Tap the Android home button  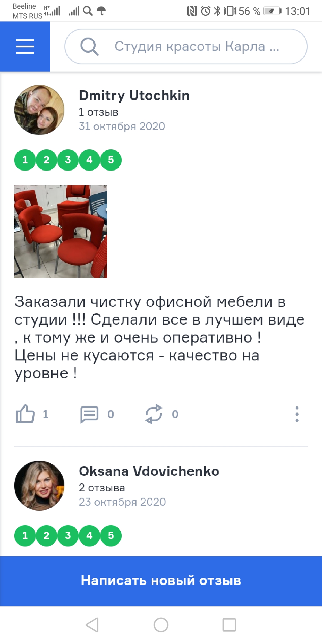(161, 625)
